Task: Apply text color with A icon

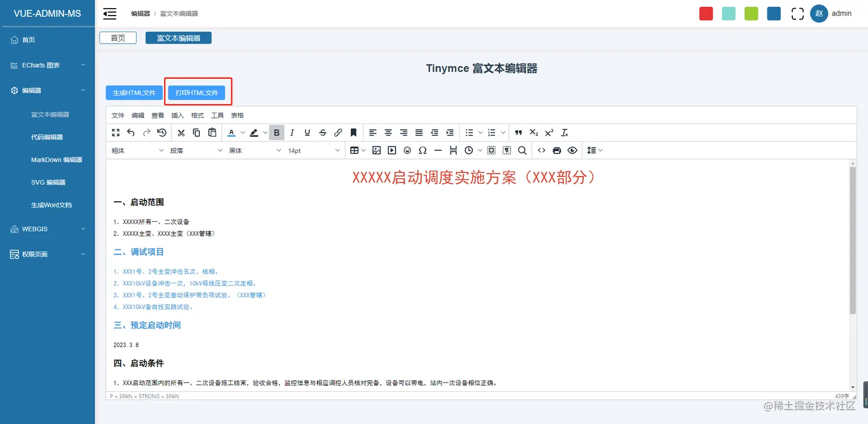Action: coord(231,133)
